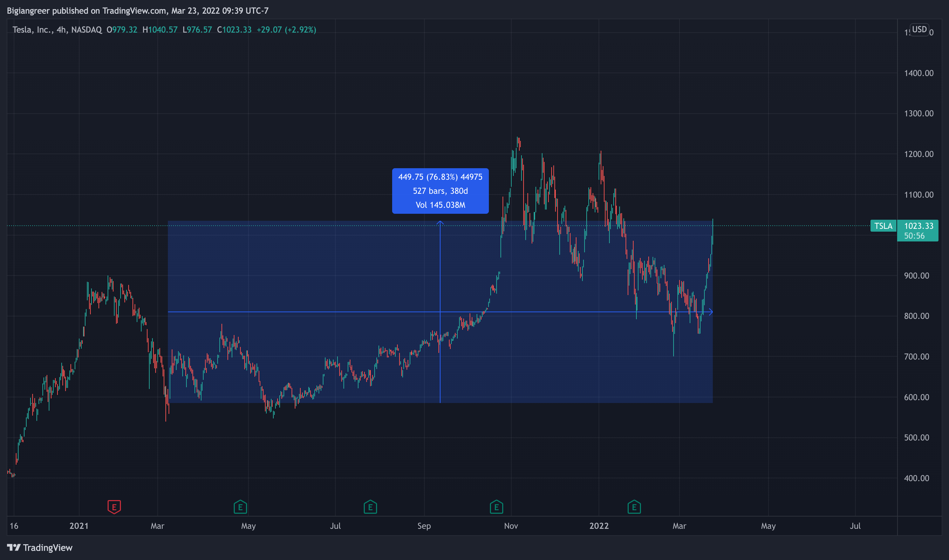Click the TSLA ticker label on price axis
Viewport: 949px width, 560px height.
click(883, 226)
